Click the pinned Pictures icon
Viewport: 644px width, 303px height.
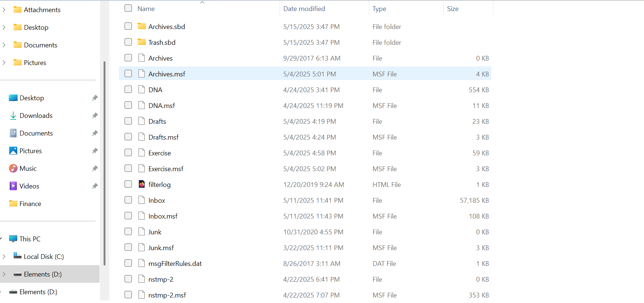13,151
